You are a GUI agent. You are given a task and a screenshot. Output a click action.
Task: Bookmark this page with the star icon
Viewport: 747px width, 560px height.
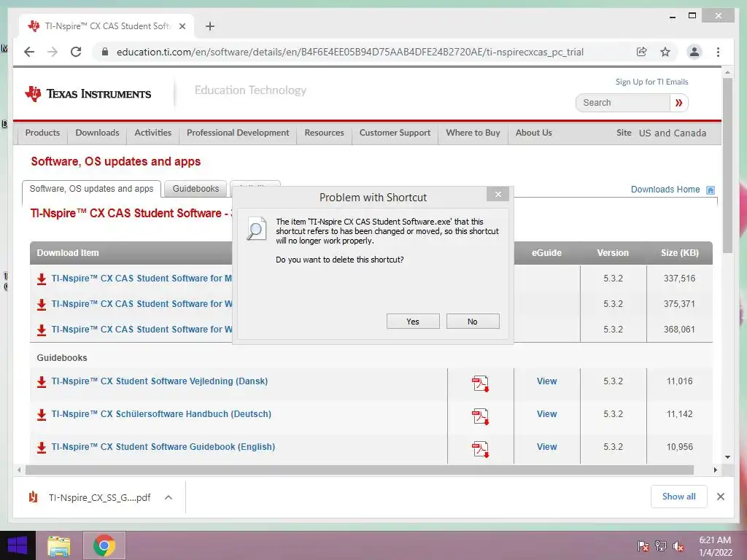(665, 52)
